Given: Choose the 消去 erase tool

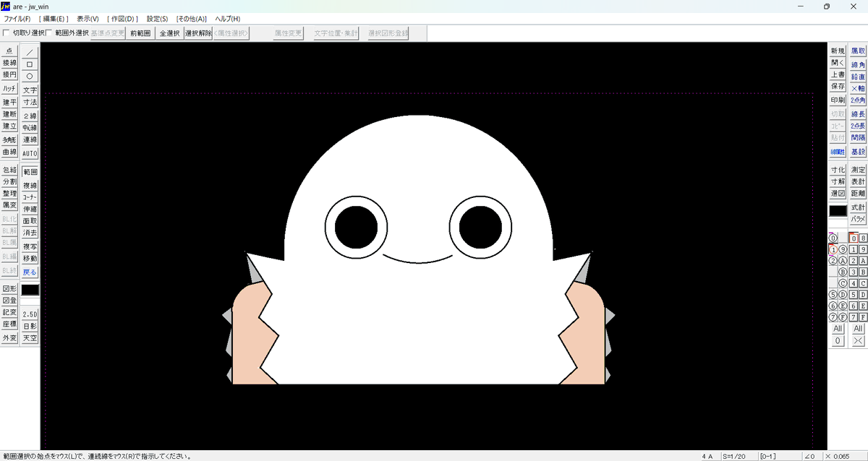Looking at the screenshot, I should click(x=30, y=233).
